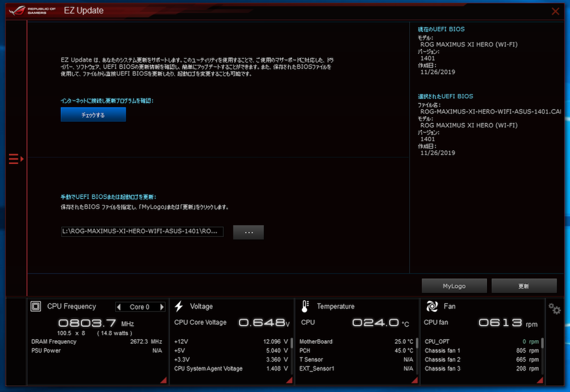The height and width of the screenshot is (392, 570).
Task: Click the +12V voltage row
Action: 231,341
